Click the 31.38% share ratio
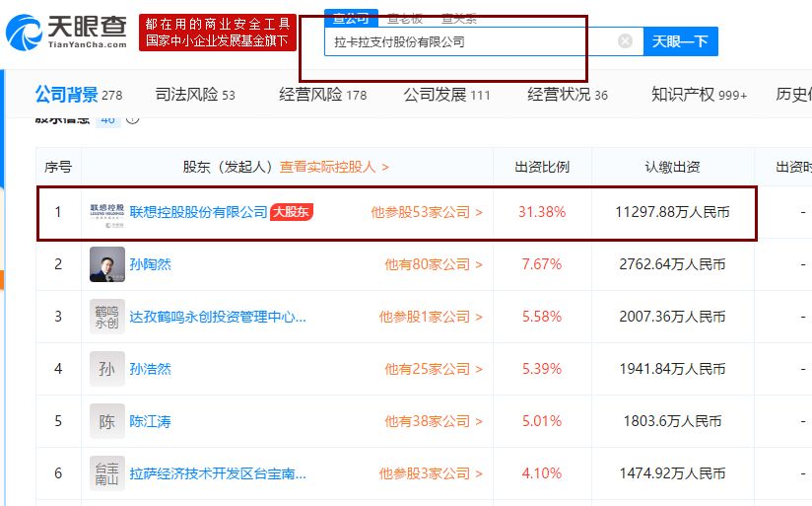Screen dimensions: 812x506 pyautogui.click(x=542, y=212)
